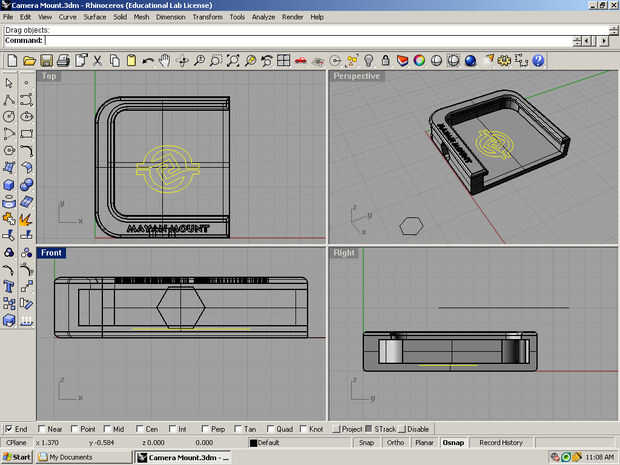
Task: Click the Windows Start button
Action: (x=17, y=457)
